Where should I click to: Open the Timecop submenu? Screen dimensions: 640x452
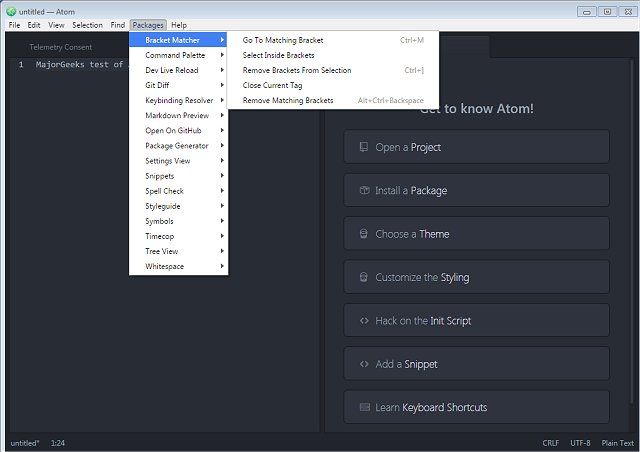point(178,236)
